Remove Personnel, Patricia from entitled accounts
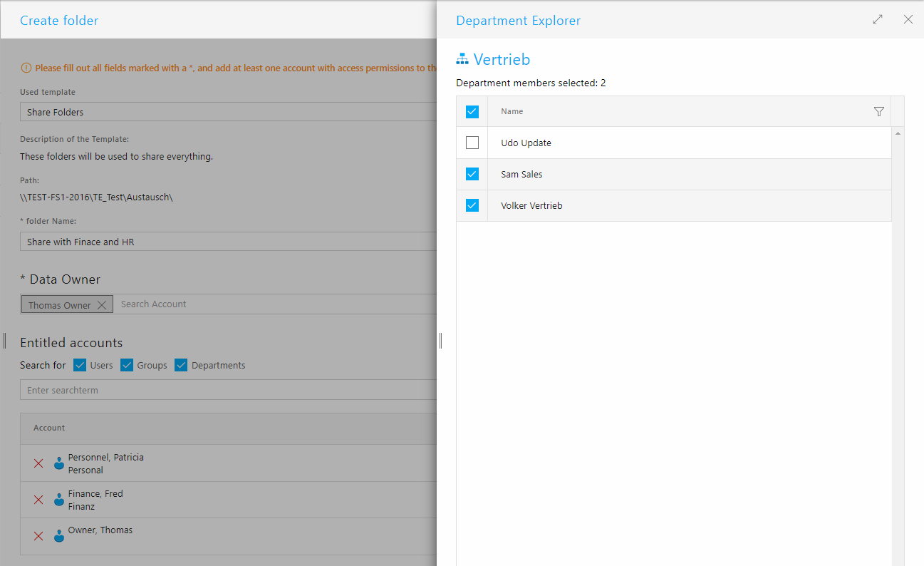This screenshot has width=924, height=566. coord(38,463)
